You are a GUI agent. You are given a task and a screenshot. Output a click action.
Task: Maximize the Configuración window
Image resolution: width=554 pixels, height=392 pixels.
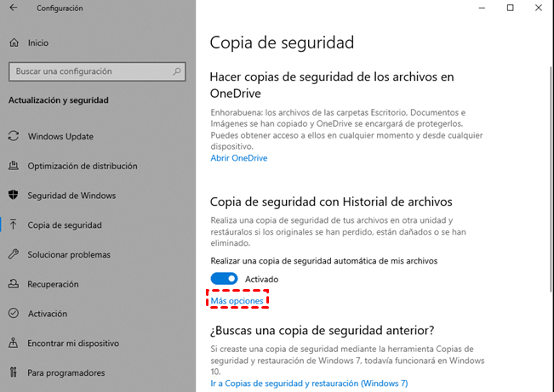click(511, 8)
